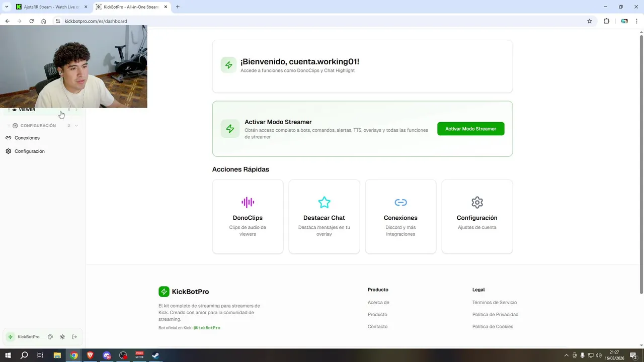Open the Configuración gear quick action card

point(477,217)
